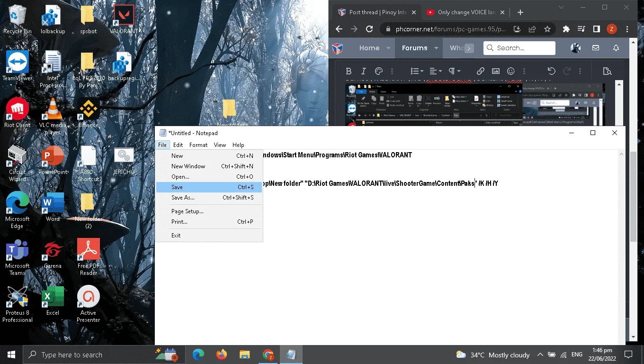Expand Forums dropdown arrow in navigation
This screenshot has height=364, width=644.
tap(436, 48)
